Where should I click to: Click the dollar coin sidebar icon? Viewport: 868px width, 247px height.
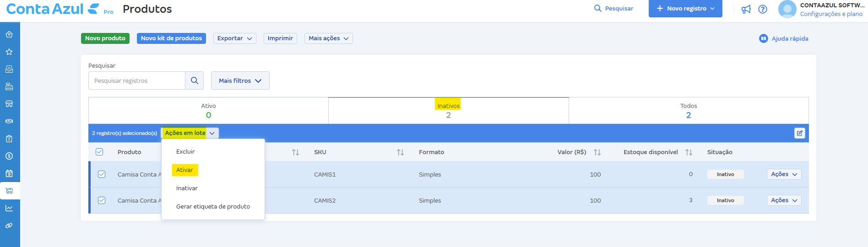(9, 156)
